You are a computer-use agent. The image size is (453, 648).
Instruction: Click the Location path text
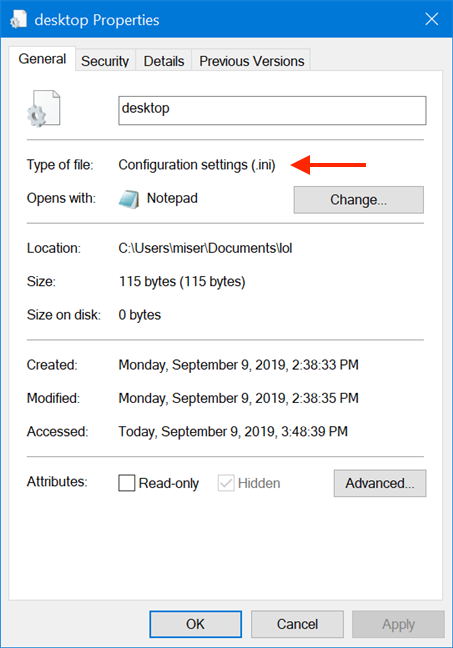coord(205,248)
